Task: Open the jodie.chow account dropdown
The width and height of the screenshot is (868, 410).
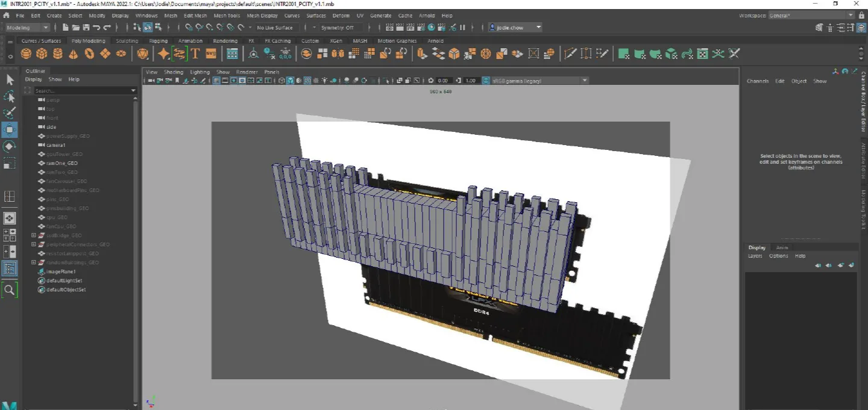Action: click(x=515, y=27)
